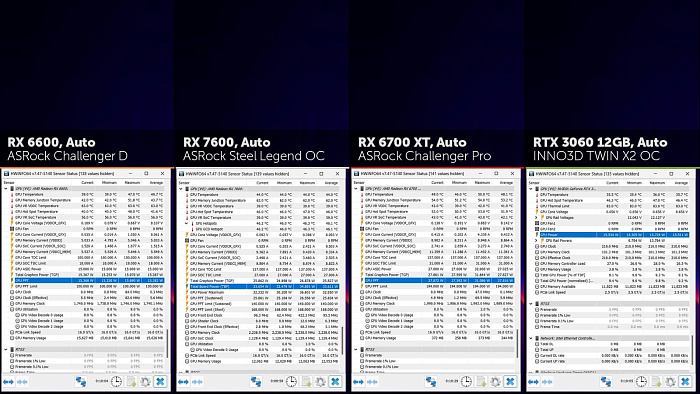This screenshot has height=394, width=700.
Task: Collapse the GPU sensor group in RX 6700 XT window
Action: [356, 189]
